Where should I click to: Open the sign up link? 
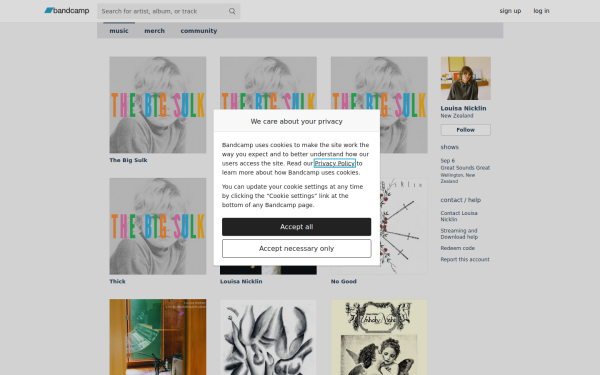coord(510,11)
